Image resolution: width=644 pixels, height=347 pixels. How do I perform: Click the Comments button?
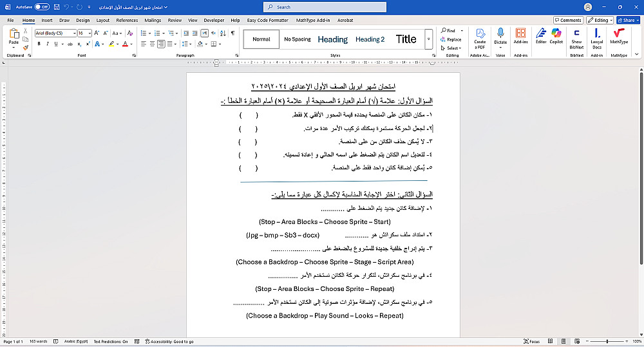568,20
